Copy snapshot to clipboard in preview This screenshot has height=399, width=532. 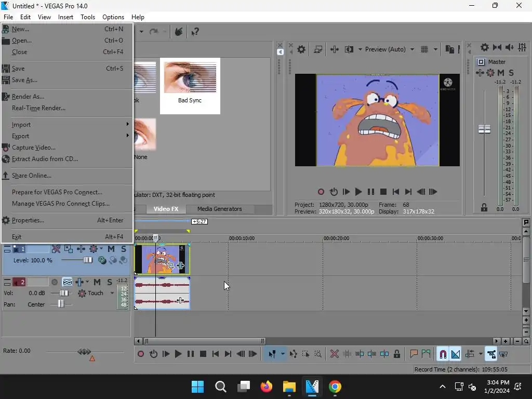[x=449, y=49]
